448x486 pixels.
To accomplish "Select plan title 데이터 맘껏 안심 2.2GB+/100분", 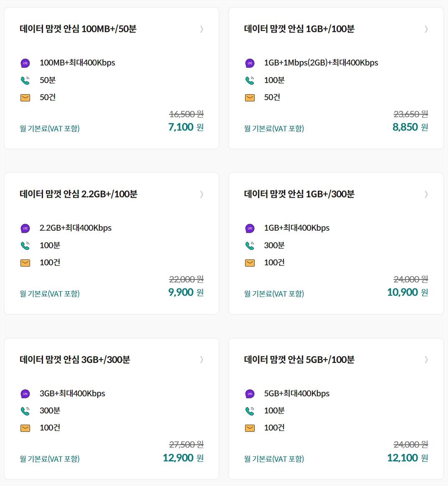I will 78,194.
